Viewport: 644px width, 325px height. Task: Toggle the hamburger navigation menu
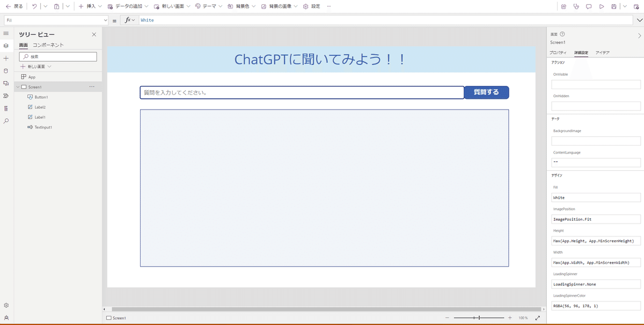coord(6,33)
